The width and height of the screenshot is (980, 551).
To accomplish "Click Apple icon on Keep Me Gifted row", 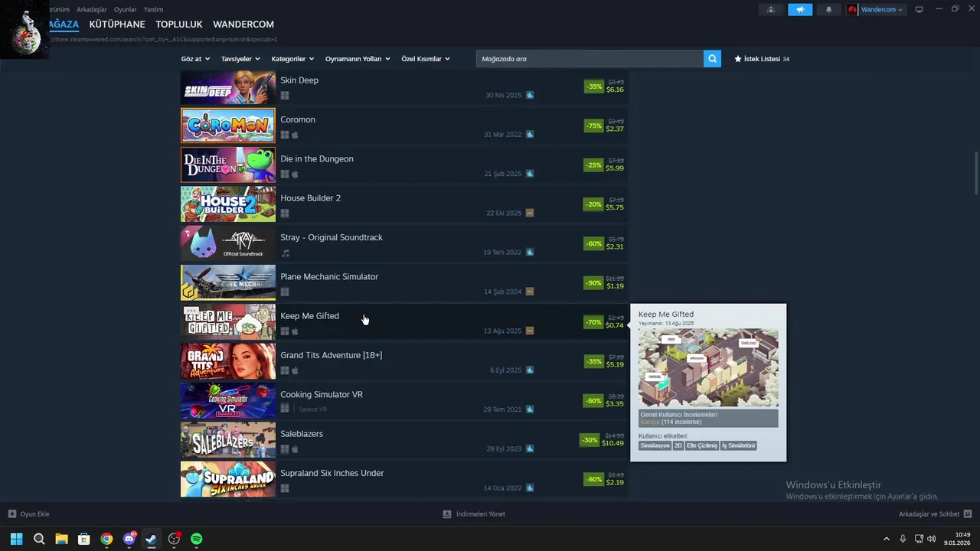I will (x=296, y=331).
